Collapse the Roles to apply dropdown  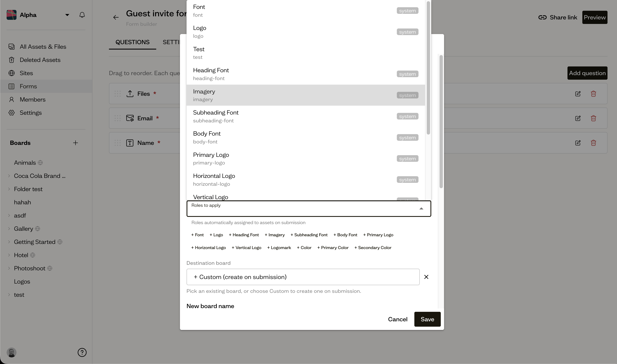[421, 209]
